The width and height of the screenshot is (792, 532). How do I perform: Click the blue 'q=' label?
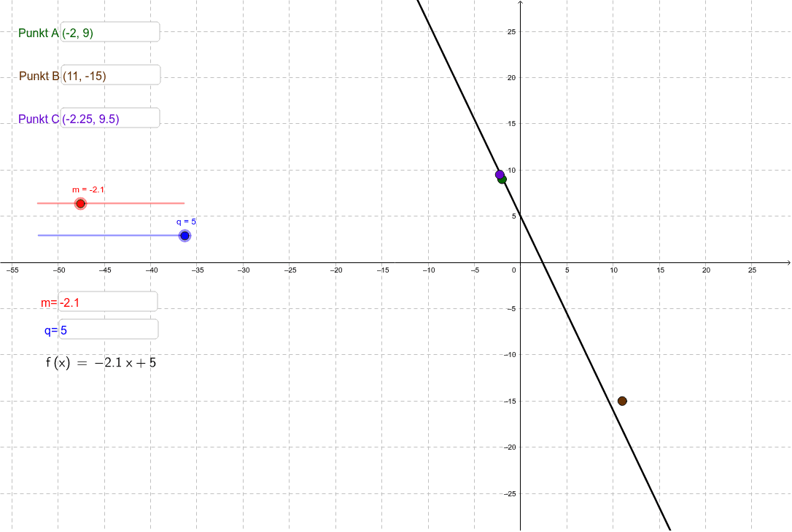pyautogui.click(x=51, y=331)
